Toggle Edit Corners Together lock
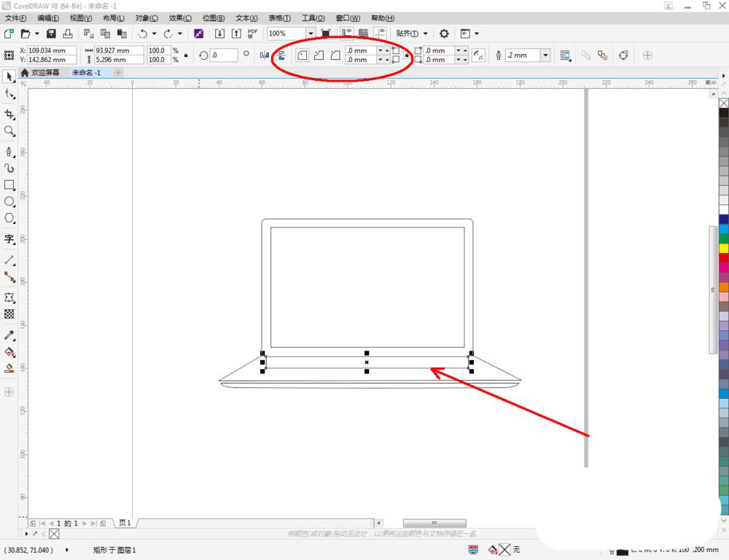The height and width of the screenshot is (560, 729). click(x=407, y=55)
